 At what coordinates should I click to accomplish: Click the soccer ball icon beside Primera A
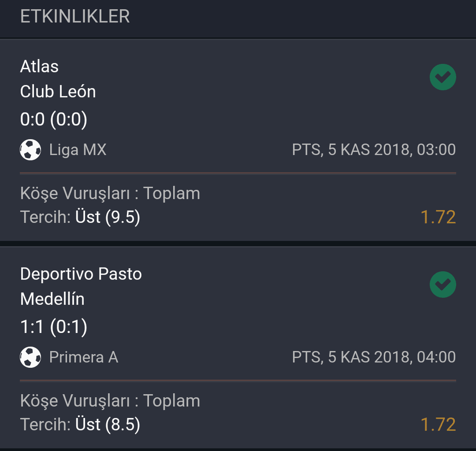point(30,357)
